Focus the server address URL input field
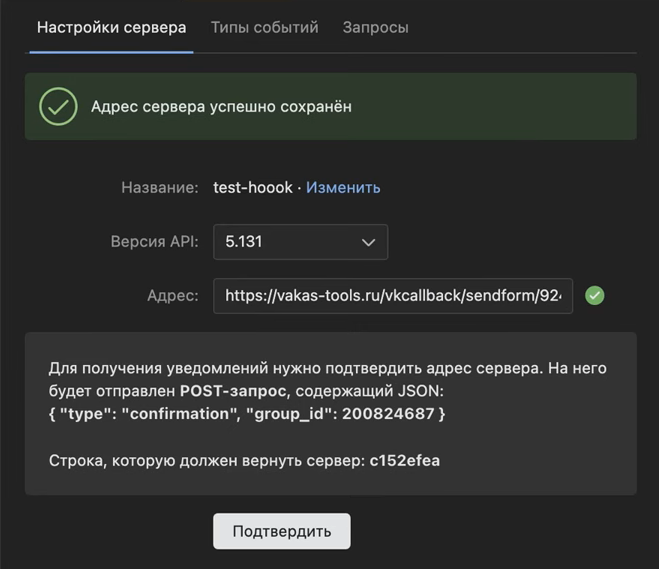This screenshot has height=569, width=659. click(392, 296)
